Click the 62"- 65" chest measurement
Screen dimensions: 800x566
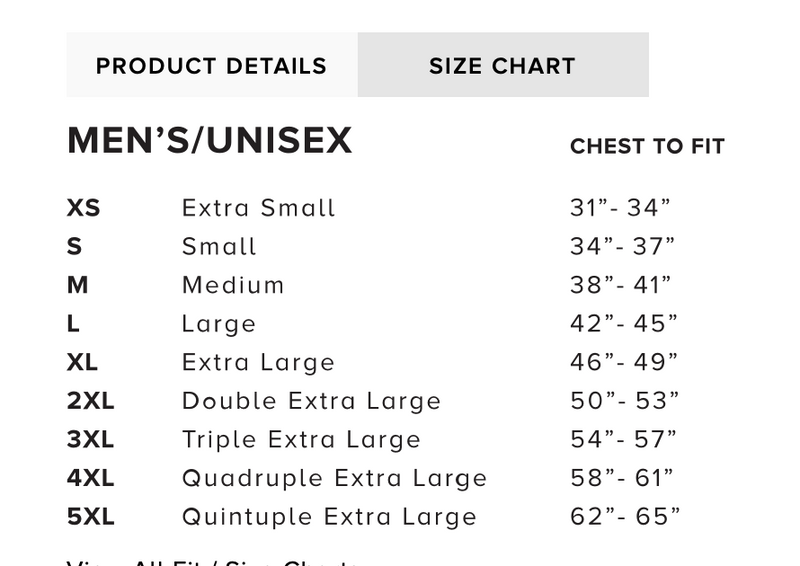click(x=625, y=517)
